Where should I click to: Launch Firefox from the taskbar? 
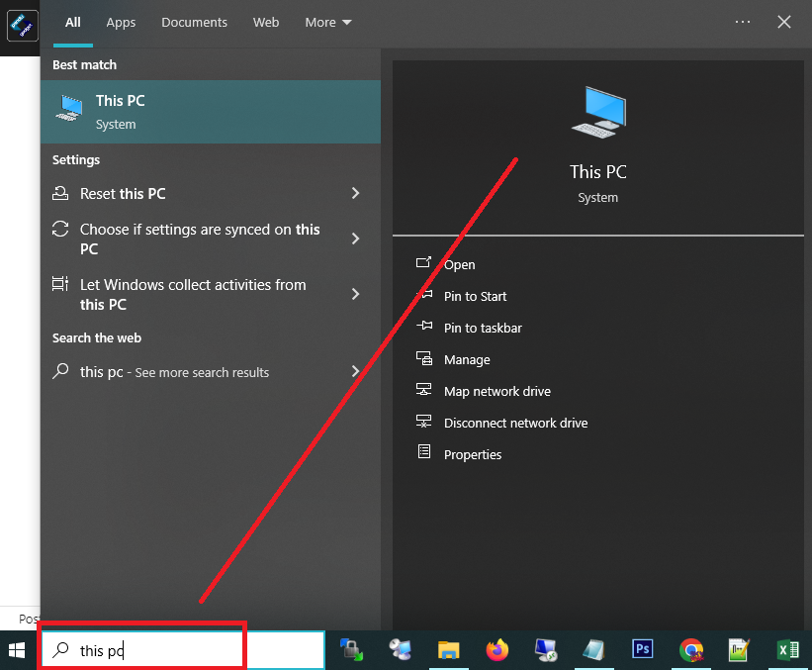click(x=497, y=650)
